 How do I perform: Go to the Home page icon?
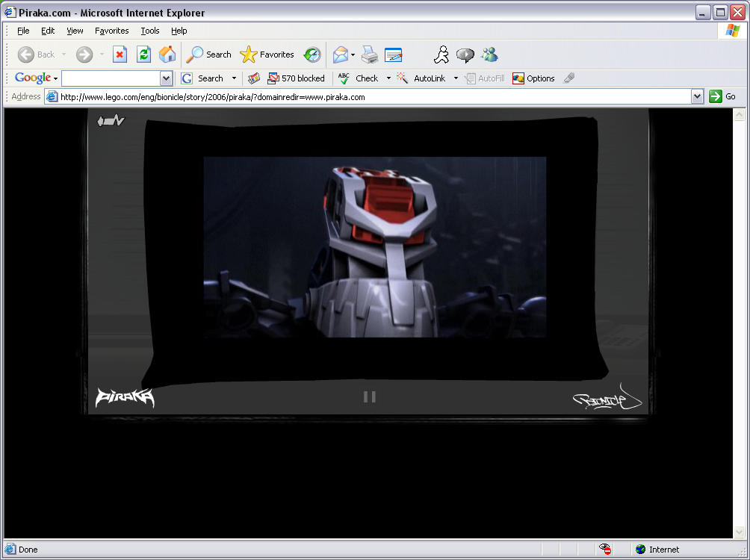(167, 55)
